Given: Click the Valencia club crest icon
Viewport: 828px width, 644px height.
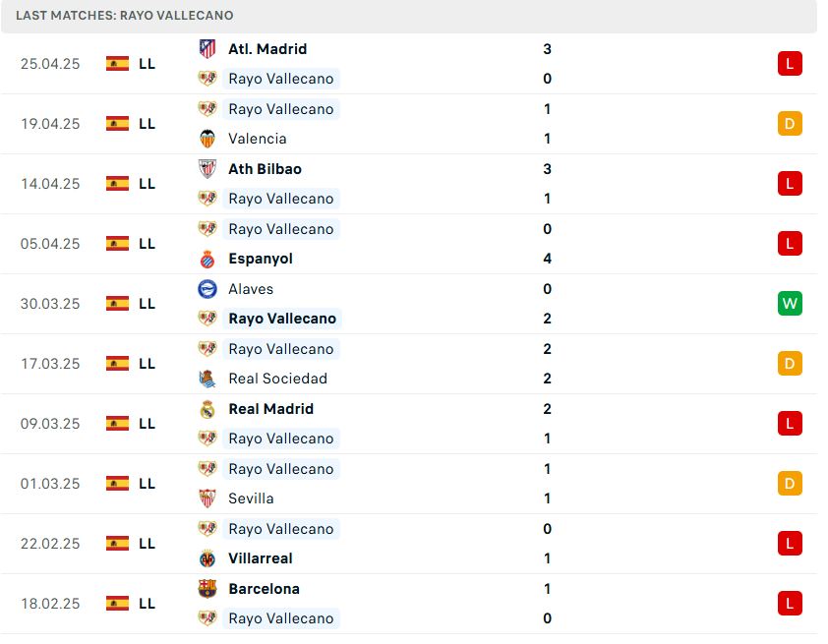Looking at the screenshot, I should (207, 139).
